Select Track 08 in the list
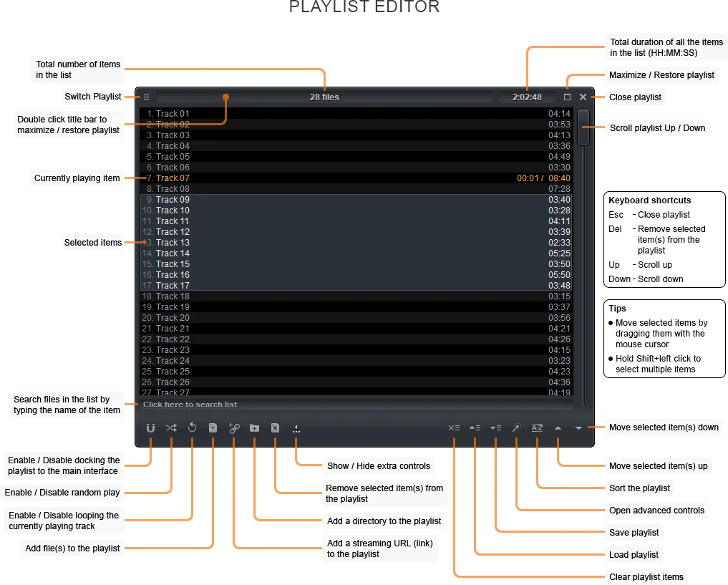The width and height of the screenshot is (728, 585). (x=356, y=189)
